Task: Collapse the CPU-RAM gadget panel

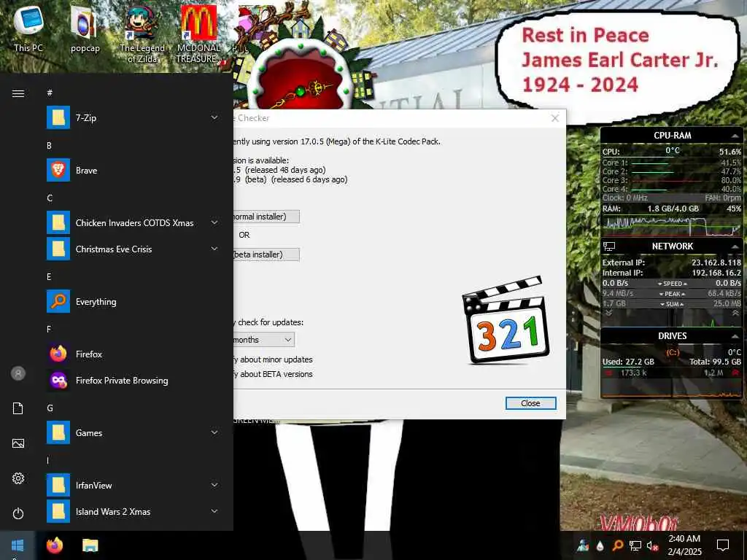Action: coord(735,136)
